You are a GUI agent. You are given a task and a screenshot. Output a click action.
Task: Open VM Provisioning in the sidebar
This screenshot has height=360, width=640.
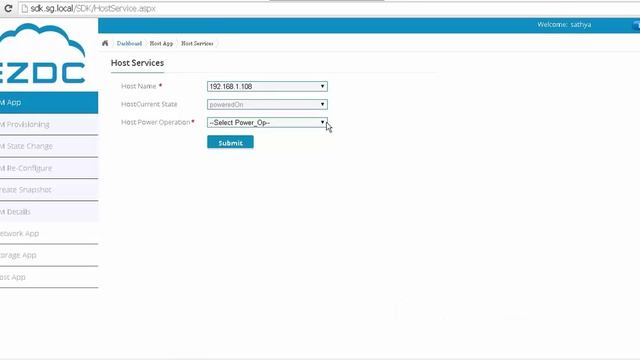[49, 124]
